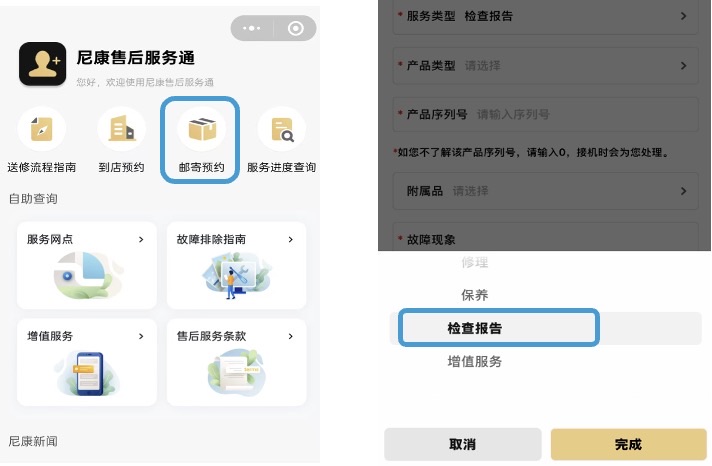Open the 故障排除指南 troubleshooting card
The height and width of the screenshot is (466, 712).
(x=236, y=265)
